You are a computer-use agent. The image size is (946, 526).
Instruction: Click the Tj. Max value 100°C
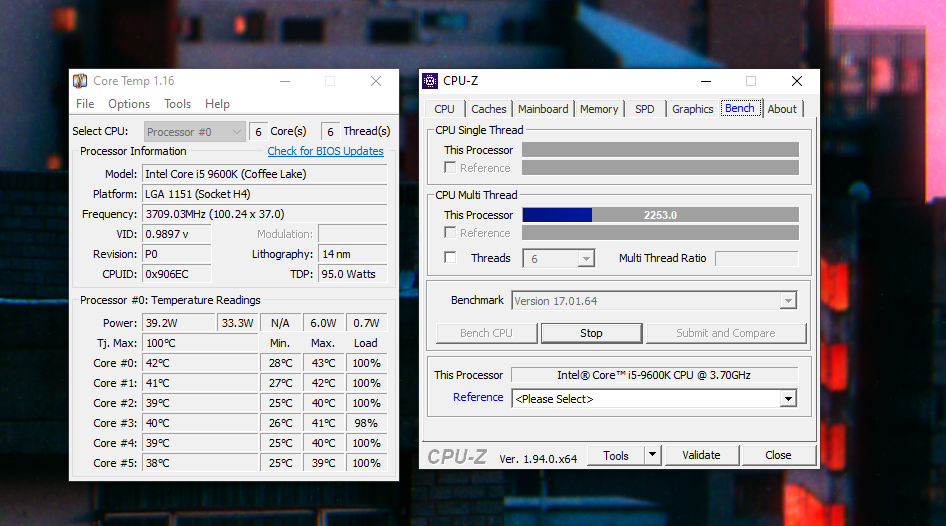coord(200,343)
